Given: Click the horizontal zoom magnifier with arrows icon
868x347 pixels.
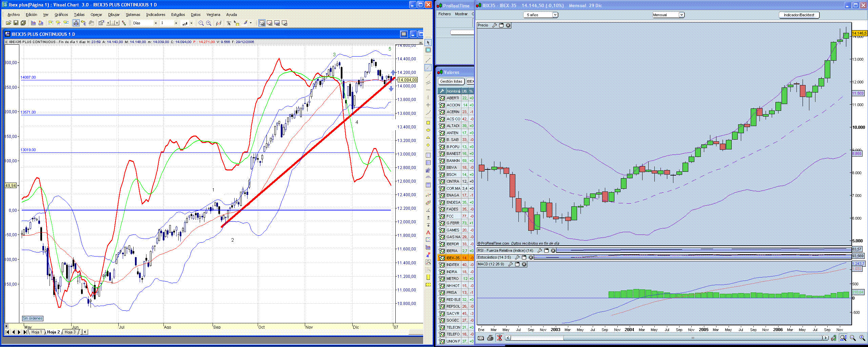Looking at the screenshot, I should [843, 338].
